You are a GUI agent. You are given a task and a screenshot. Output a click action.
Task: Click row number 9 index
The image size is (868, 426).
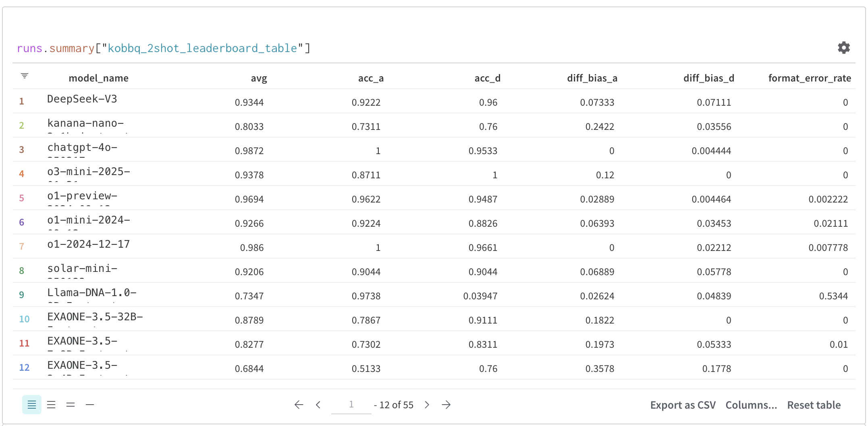coord(22,295)
